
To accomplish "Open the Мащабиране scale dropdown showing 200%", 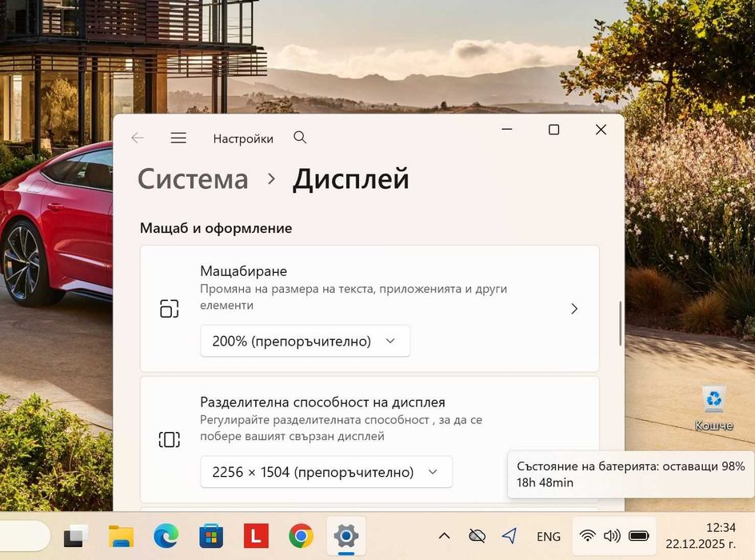I will [x=305, y=341].
